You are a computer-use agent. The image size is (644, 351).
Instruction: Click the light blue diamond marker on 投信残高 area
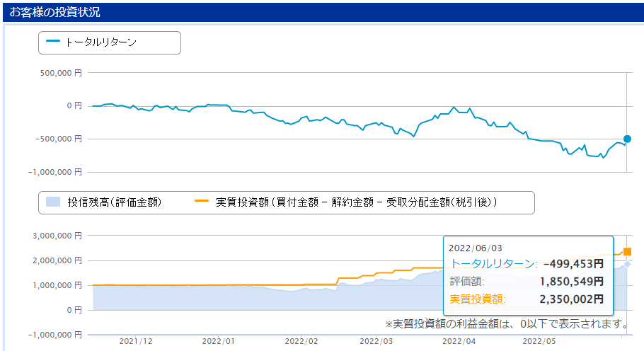click(627, 265)
